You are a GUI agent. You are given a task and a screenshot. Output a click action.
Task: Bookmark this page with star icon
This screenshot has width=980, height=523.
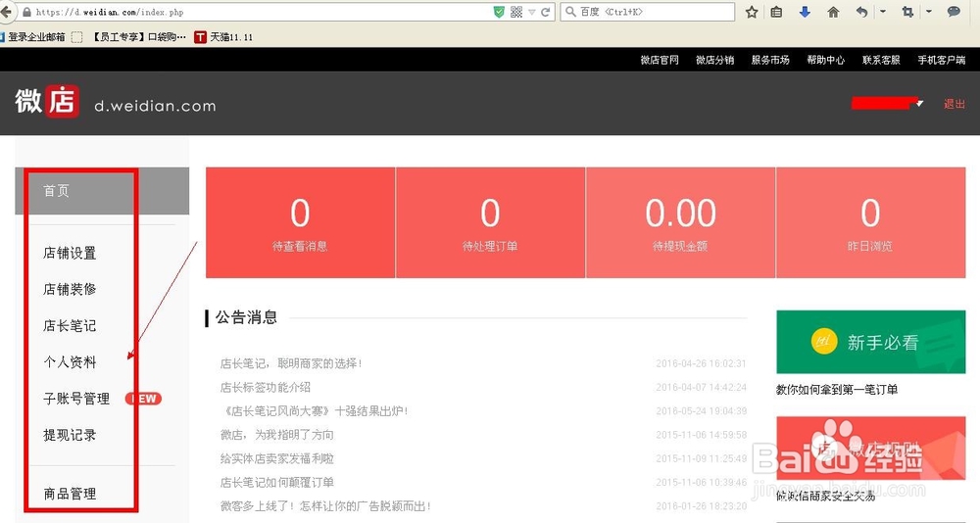[752, 12]
